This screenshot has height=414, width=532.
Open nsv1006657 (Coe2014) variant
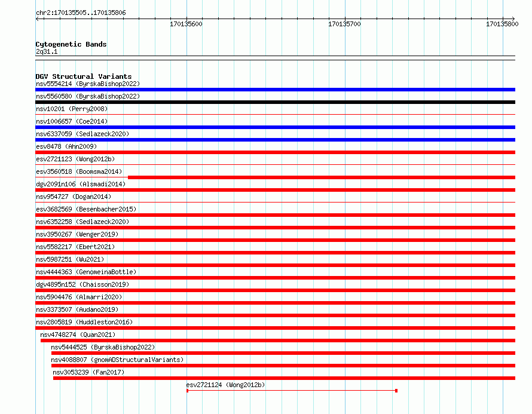click(72, 121)
